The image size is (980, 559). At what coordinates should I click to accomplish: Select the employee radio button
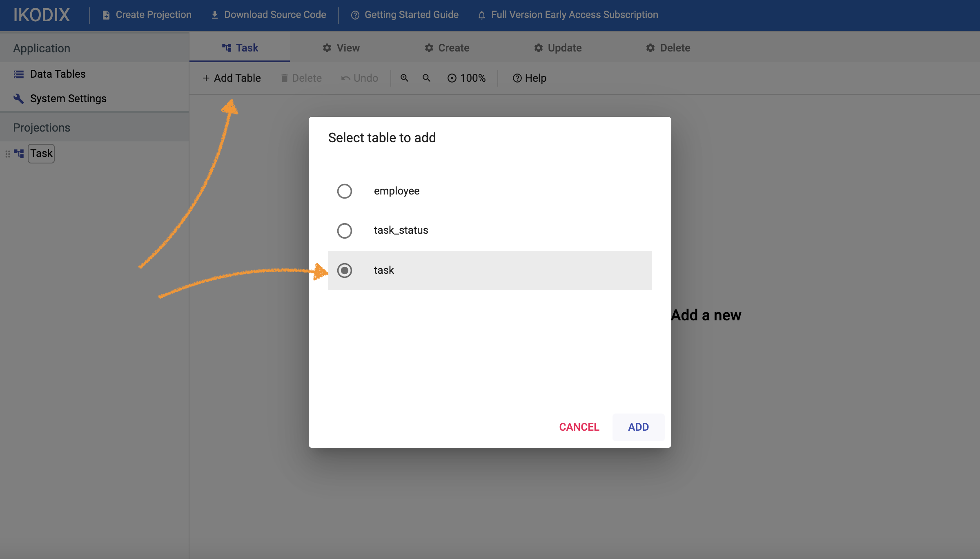(x=344, y=191)
